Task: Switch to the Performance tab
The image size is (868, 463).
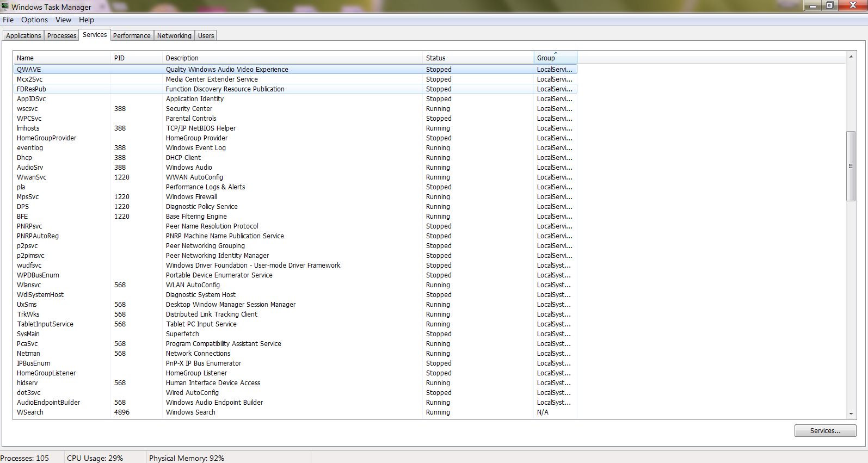Action: pyautogui.click(x=132, y=35)
